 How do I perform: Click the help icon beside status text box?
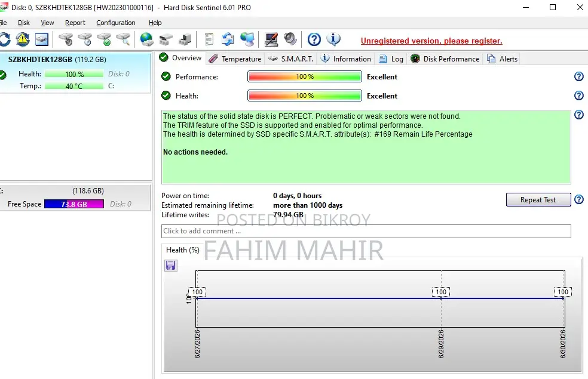579,115
